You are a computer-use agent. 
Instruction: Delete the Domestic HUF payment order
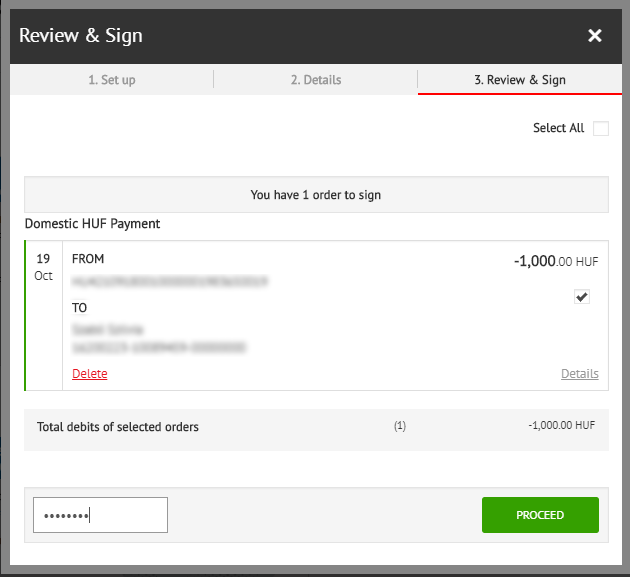(89, 374)
